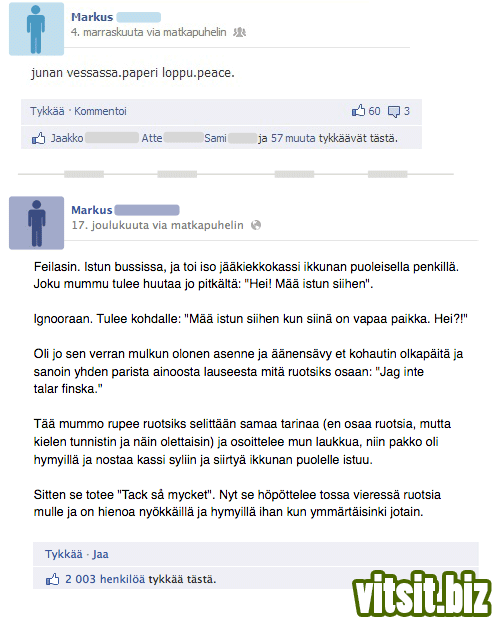
Task: Click globe public icon on second post
Action: pyautogui.click(x=256, y=225)
